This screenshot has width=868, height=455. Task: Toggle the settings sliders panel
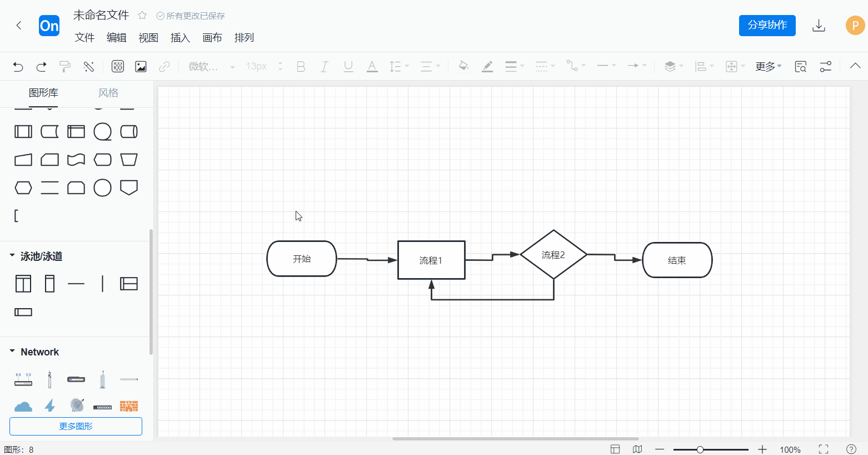[826, 67]
